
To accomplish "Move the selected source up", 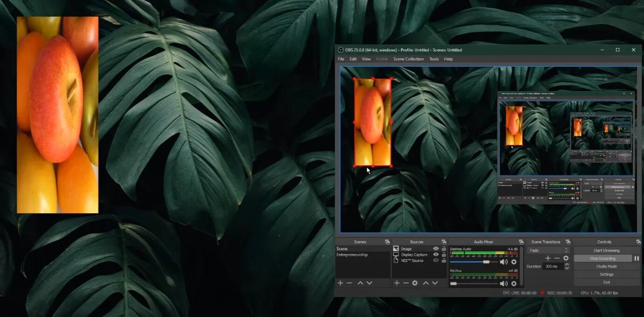I will tap(426, 283).
